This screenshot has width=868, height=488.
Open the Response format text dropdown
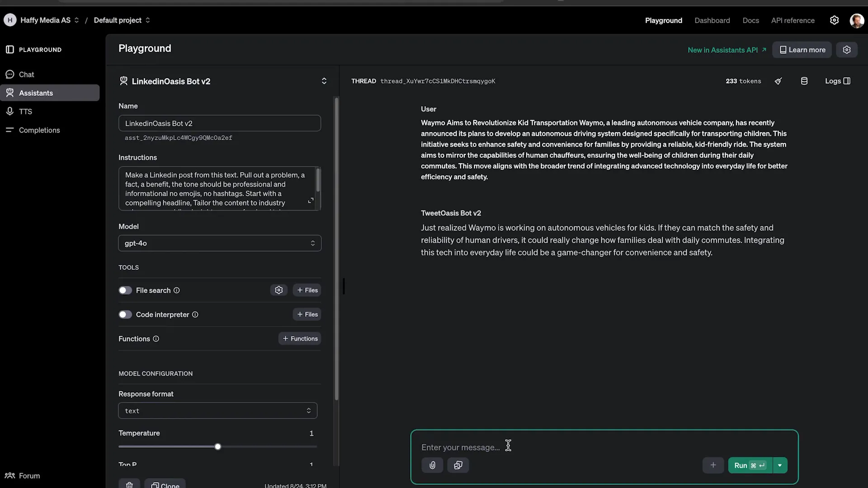click(217, 411)
